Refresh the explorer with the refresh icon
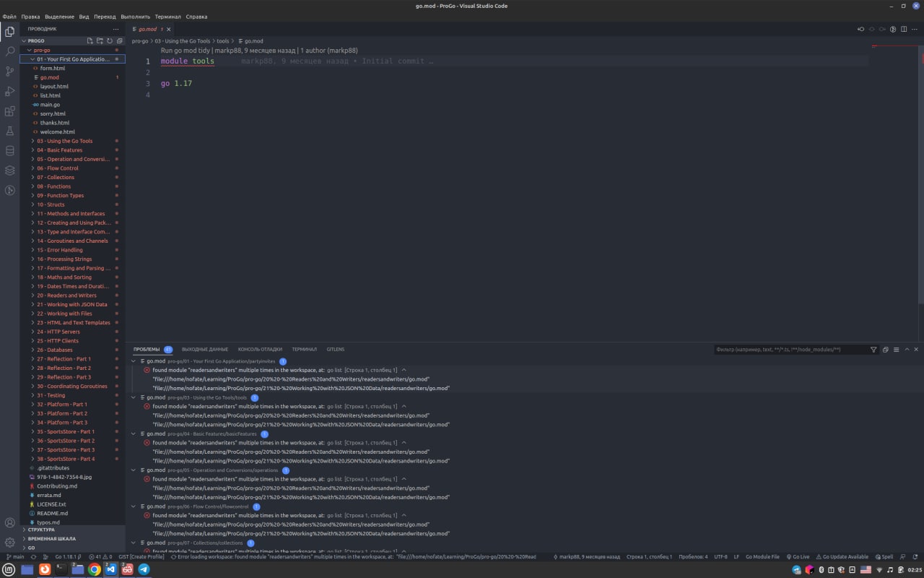 [x=110, y=41]
